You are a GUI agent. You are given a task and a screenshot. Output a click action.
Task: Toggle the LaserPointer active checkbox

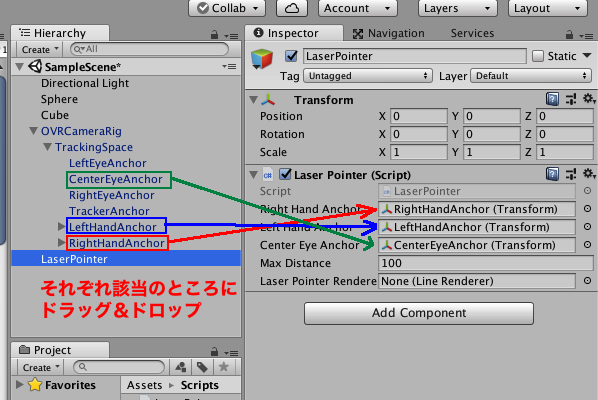pyautogui.click(x=291, y=56)
